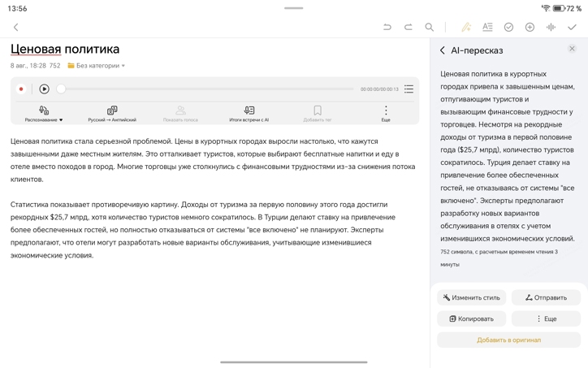Open search with magnifier icon

(430, 28)
